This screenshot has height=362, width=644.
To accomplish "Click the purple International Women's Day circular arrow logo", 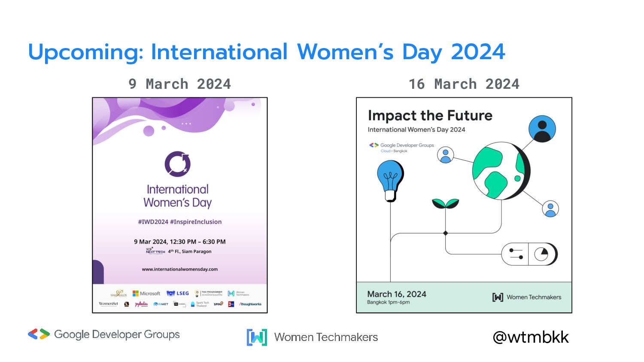I will (x=178, y=164).
